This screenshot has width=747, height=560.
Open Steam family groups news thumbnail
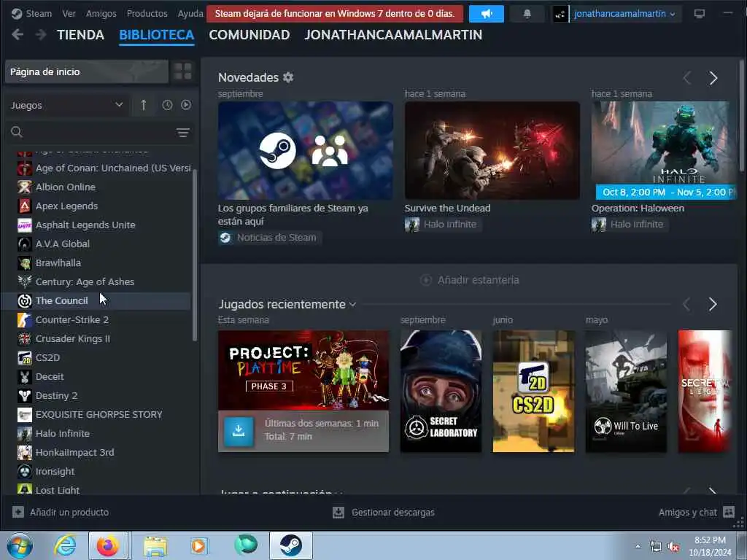[x=306, y=150]
